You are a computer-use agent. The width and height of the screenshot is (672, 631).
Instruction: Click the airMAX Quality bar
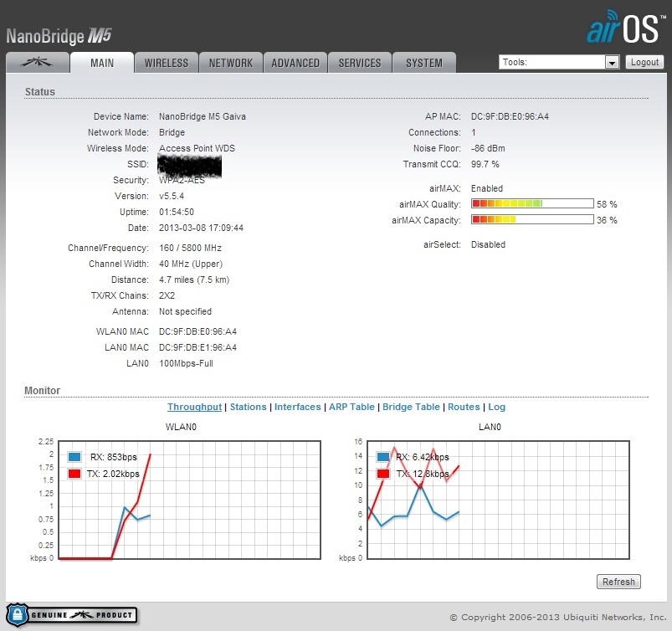532,203
